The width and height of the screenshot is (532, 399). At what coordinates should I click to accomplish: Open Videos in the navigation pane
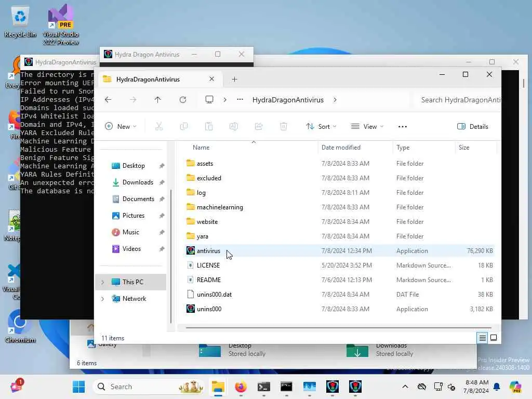pyautogui.click(x=131, y=249)
